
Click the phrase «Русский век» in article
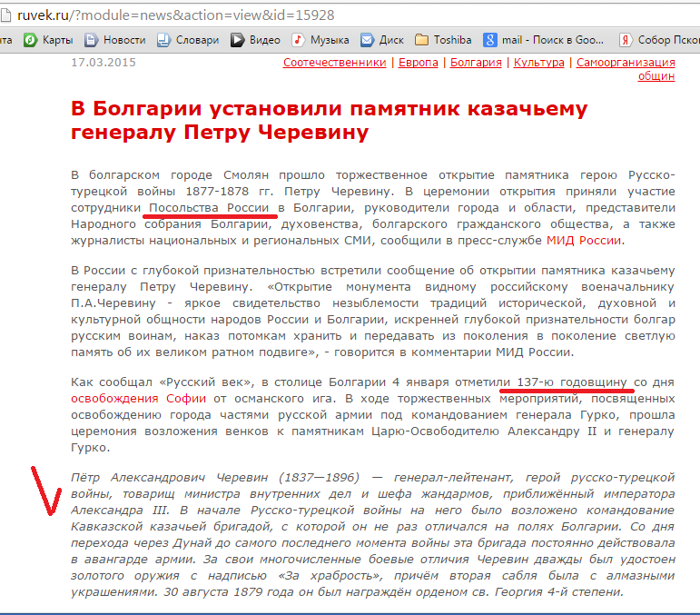[x=206, y=382]
